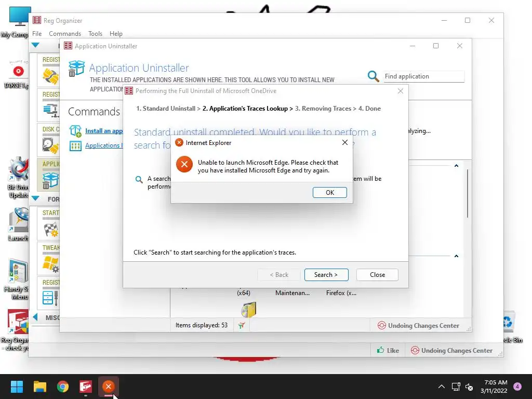Select the Tweaks Windows logo icon
This screenshot has height=399, width=532.
coord(51,264)
